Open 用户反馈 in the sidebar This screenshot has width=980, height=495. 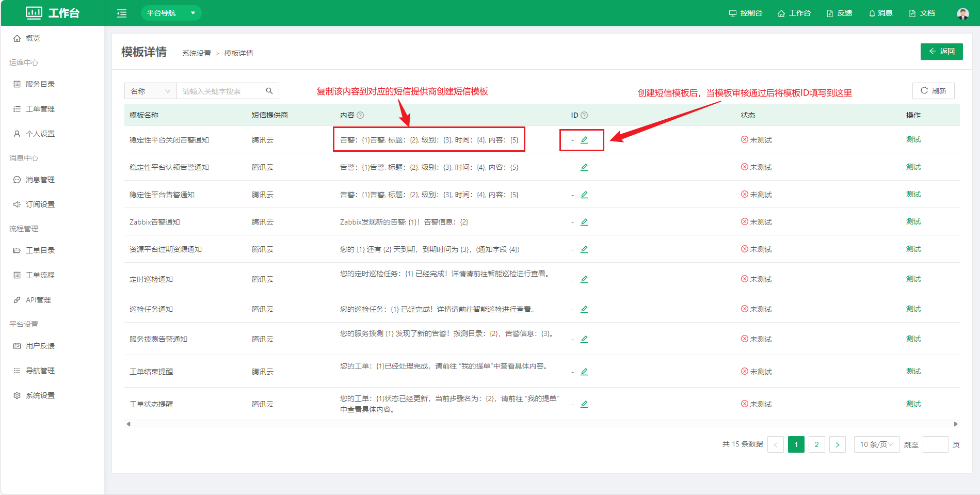coord(34,346)
